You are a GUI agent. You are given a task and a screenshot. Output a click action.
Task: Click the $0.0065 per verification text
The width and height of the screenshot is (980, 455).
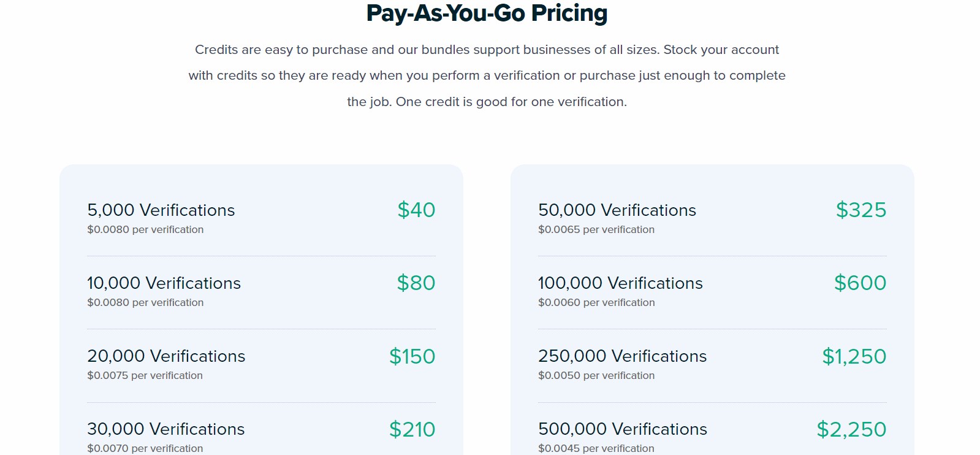point(596,230)
